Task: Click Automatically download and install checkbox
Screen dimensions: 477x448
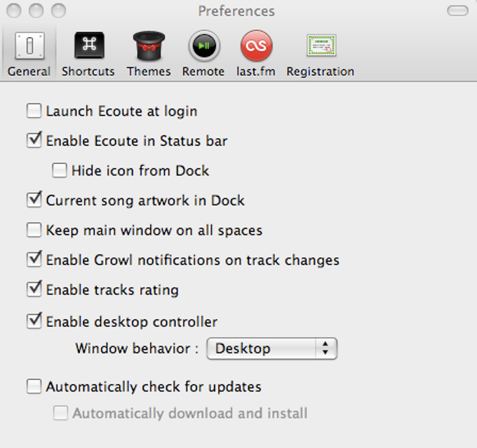Action: coord(60,413)
